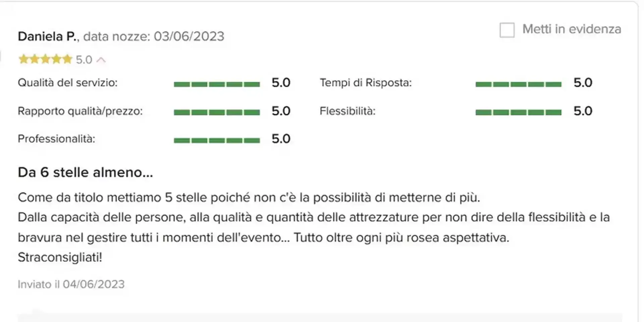
Task: Click the Flessibilità rating bar
Action: [x=518, y=112]
